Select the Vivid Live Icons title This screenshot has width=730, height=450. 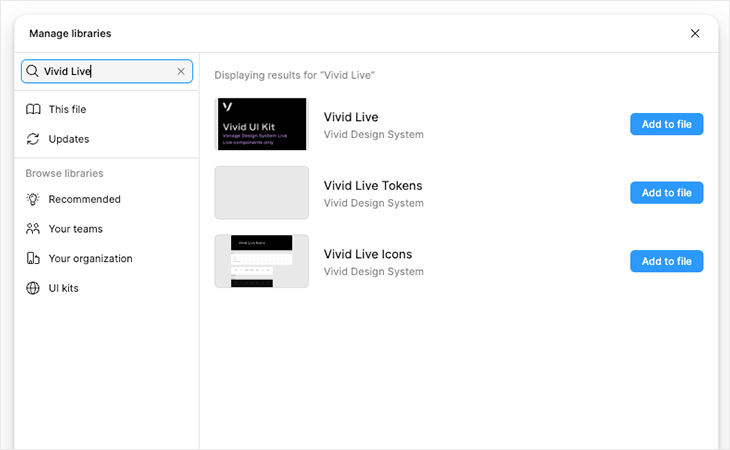368,254
